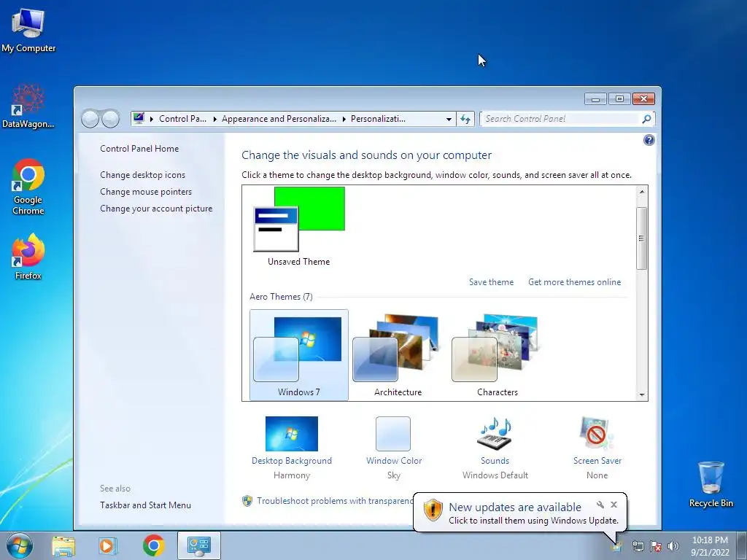The width and height of the screenshot is (747, 560).
Task: Click Save theme link
Action: coord(491,282)
